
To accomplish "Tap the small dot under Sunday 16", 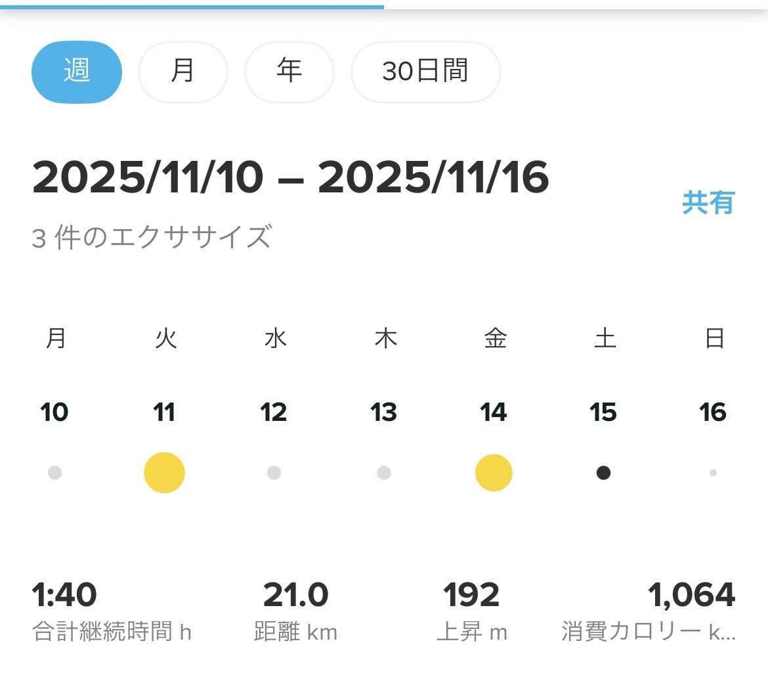I will (x=713, y=473).
